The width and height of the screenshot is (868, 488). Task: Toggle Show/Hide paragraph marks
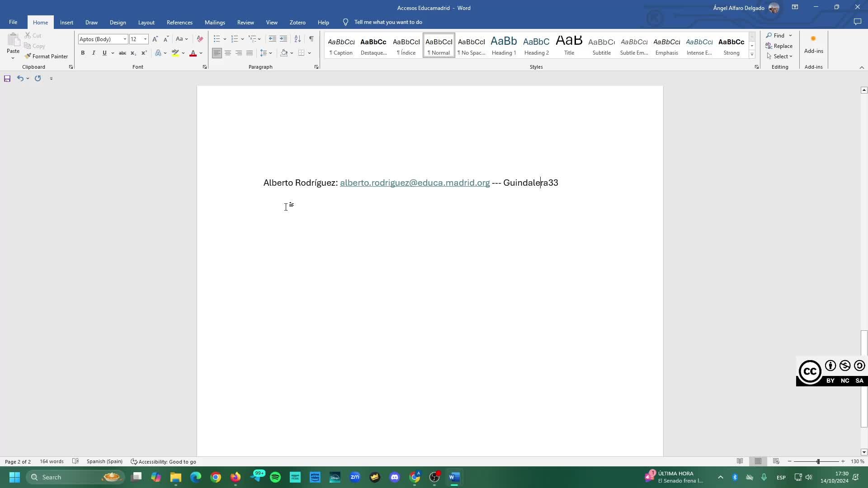click(x=311, y=39)
